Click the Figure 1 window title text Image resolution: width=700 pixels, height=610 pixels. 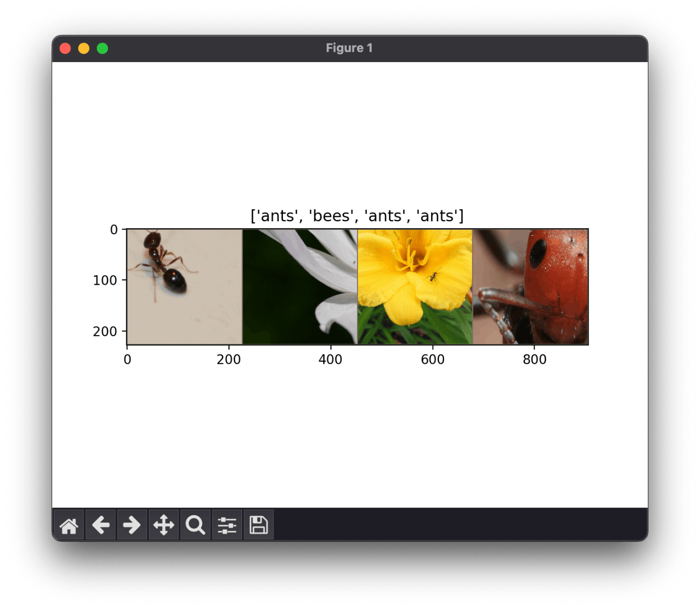[349, 48]
